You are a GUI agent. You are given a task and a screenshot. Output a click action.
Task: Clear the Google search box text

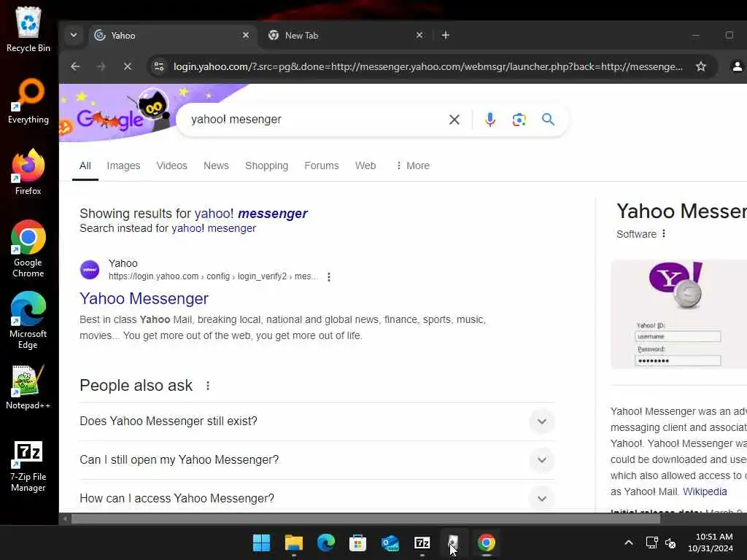coord(454,120)
